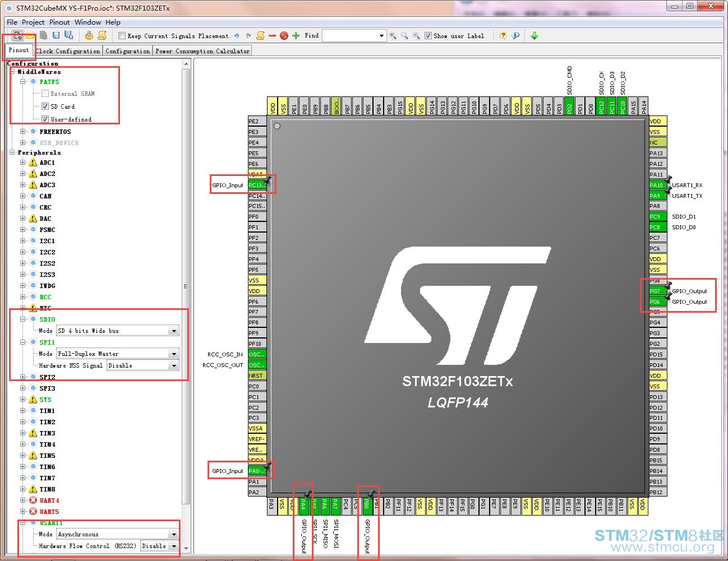
Task: Open the Project menu
Action: pos(33,22)
